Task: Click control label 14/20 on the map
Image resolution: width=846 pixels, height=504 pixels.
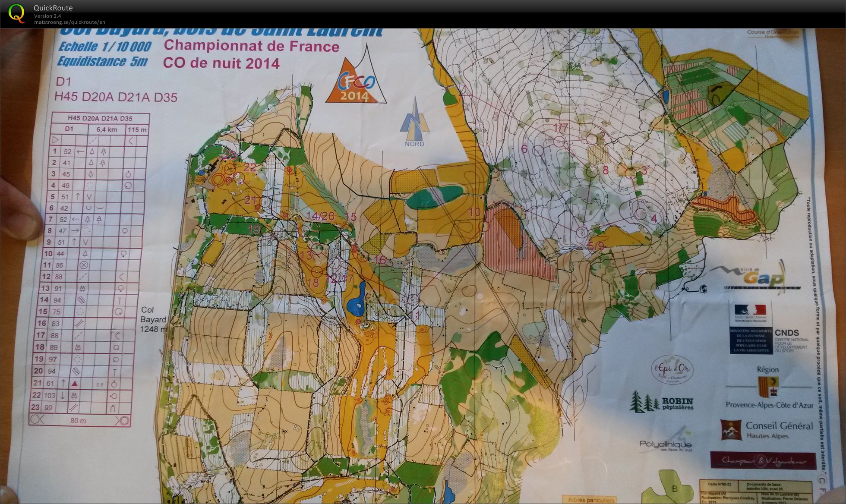Action: pos(320,216)
